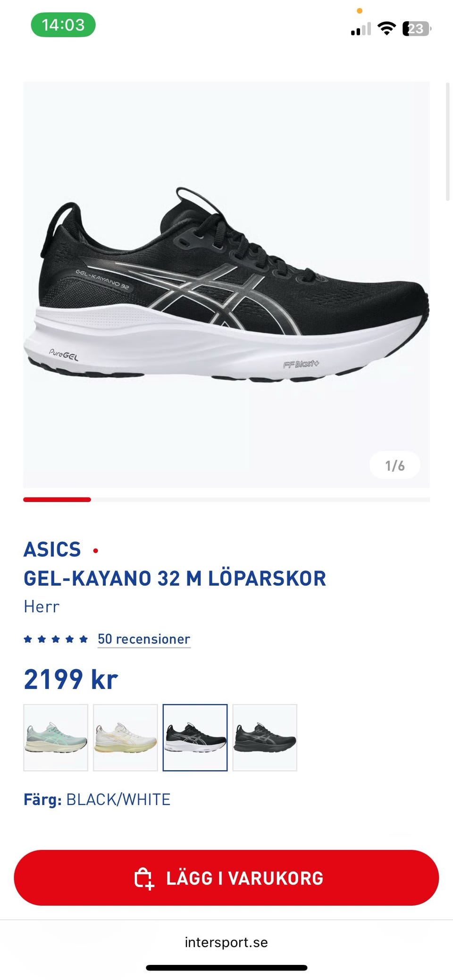Tap the ASICS brand link

(52, 549)
